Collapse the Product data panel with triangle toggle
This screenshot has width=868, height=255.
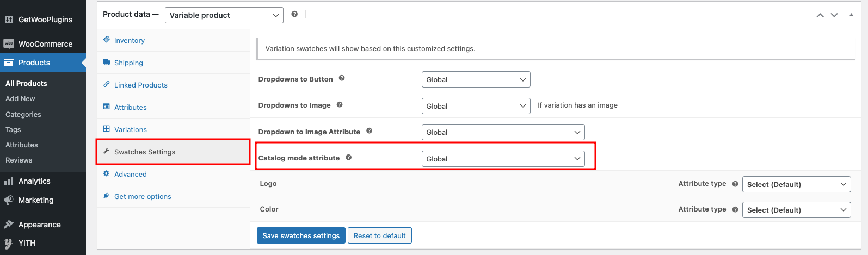(851, 15)
